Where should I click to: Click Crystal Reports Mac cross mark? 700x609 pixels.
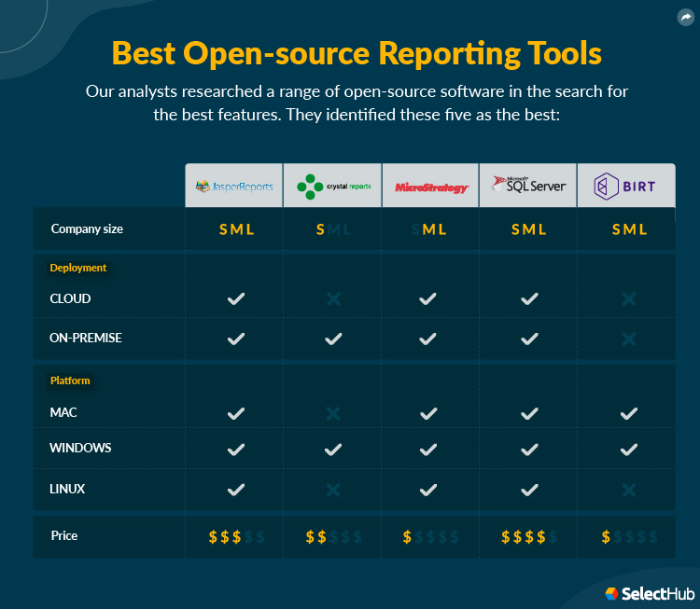pyautogui.click(x=333, y=413)
